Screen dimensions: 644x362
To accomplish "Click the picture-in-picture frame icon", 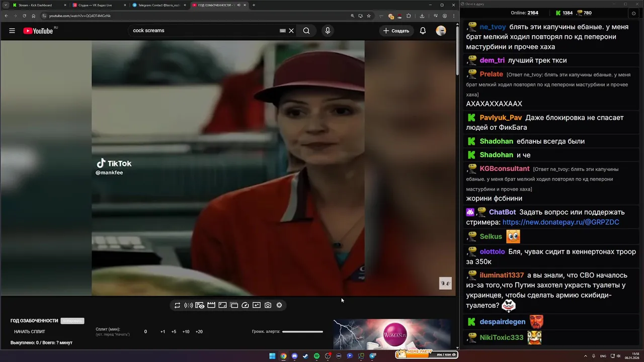I will (x=222, y=305).
